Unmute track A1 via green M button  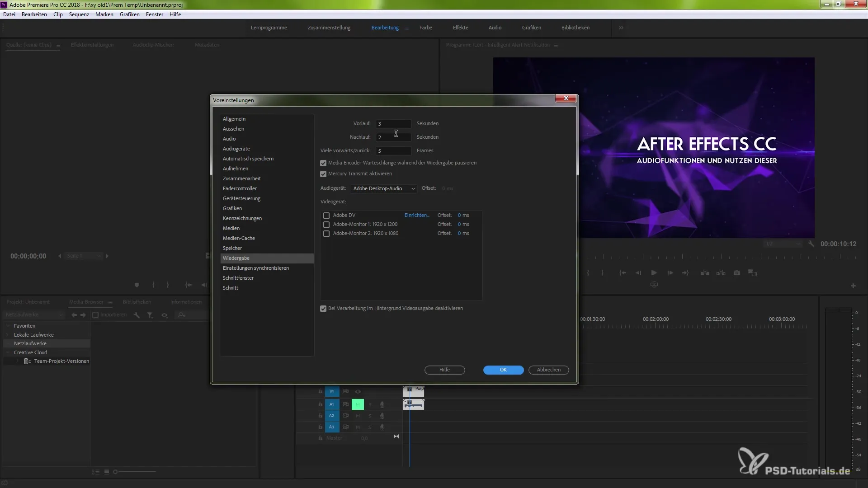pyautogui.click(x=358, y=404)
